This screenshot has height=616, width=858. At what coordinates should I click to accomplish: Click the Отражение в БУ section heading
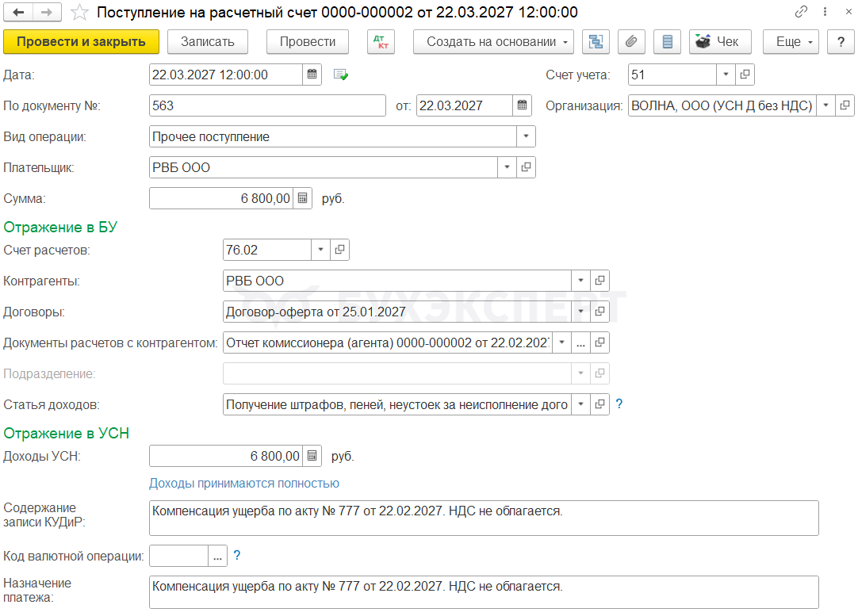60,227
